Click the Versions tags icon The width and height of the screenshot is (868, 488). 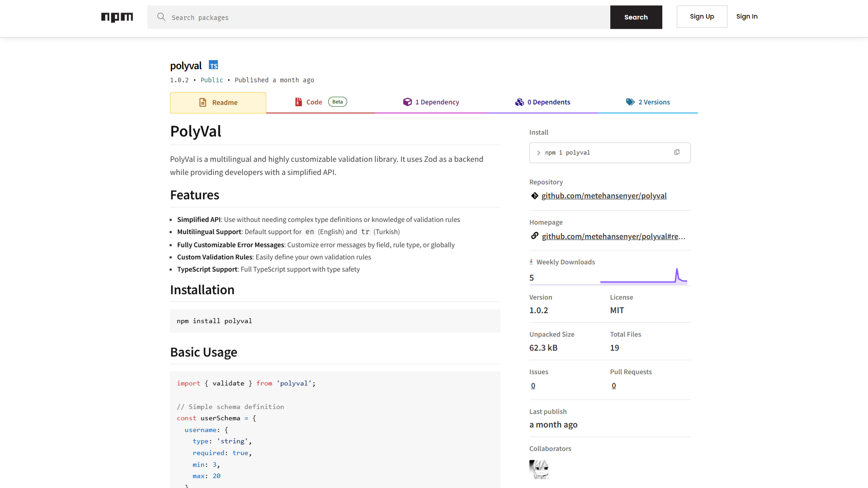(630, 102)
